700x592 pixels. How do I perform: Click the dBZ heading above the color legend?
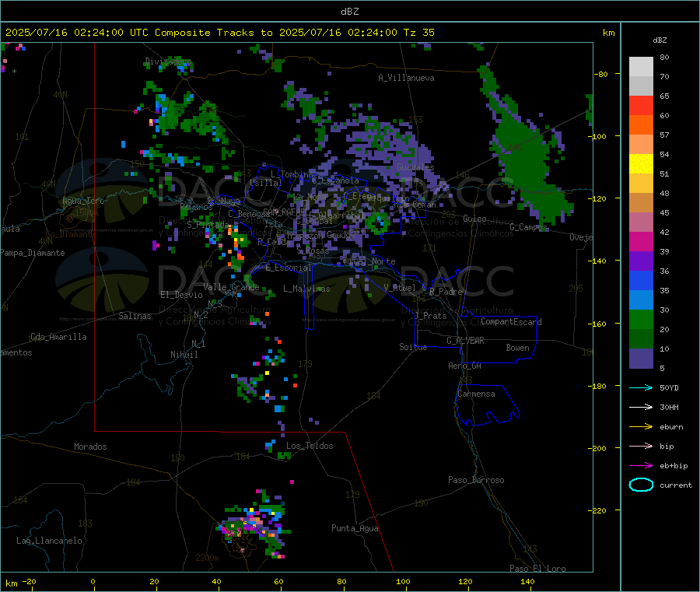click(660, 40)
